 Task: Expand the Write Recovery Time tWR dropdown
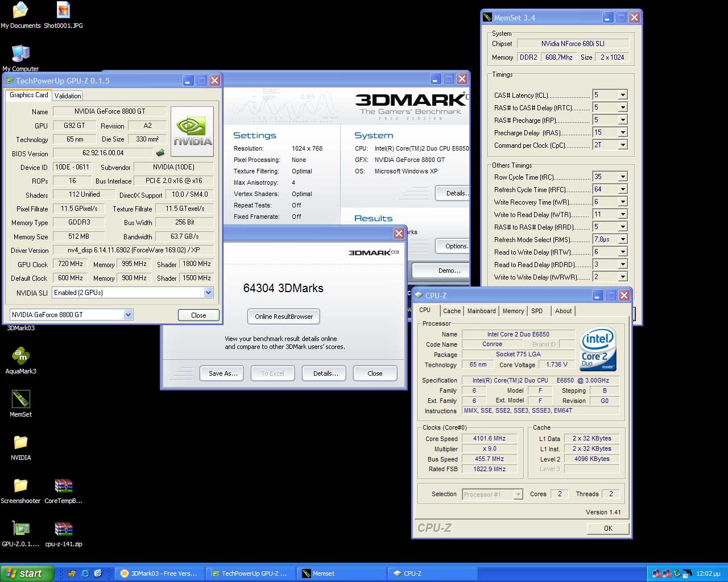[x=623, y=202]
